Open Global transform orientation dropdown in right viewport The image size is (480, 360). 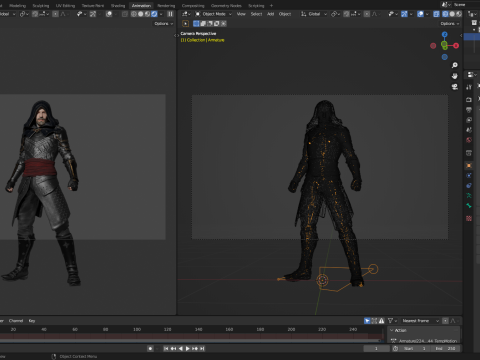point(314,14)
